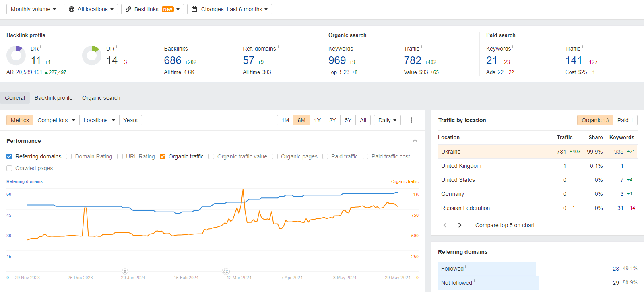644x292 pixels.
Task: Select the 1Y time range button
Action: 317,120
